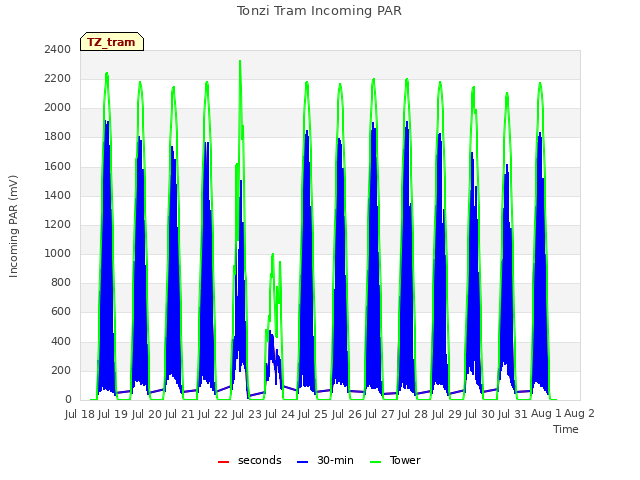Click the 2400 y-axis tick label
This screenshot has width=640, height=480.
point(58,49)
